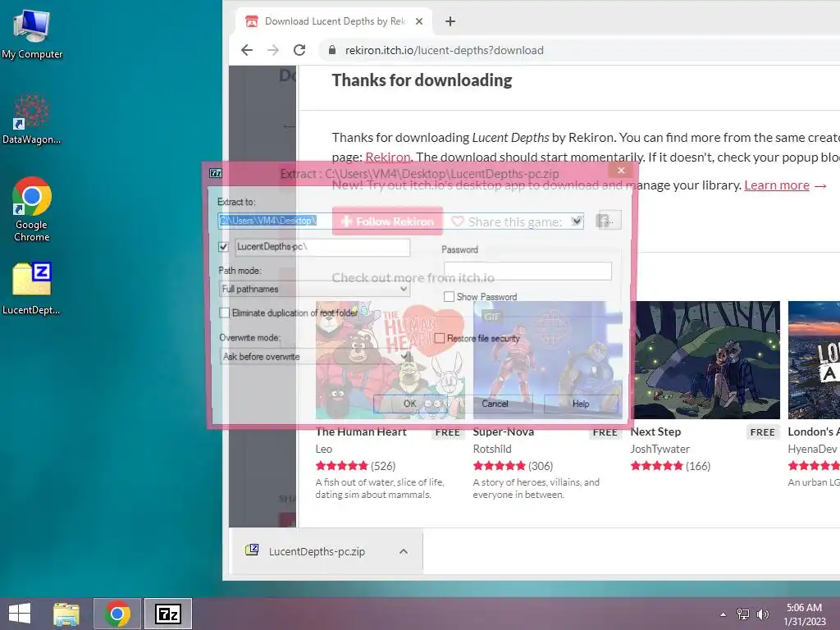Open the taskbar clock and date
Viewport: 840px width, 630px height.
coord(805,614)
